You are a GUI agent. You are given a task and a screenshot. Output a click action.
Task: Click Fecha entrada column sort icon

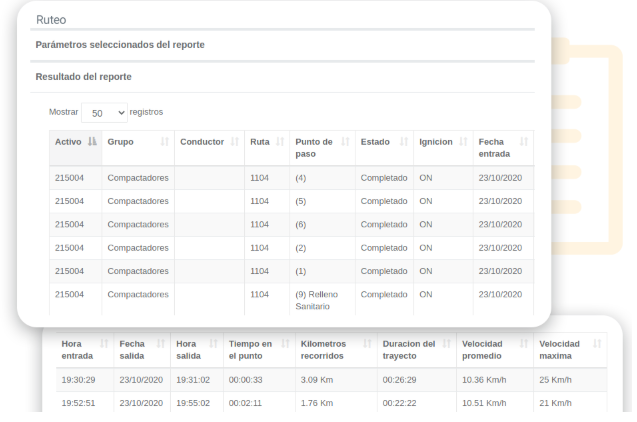[524, 142]
